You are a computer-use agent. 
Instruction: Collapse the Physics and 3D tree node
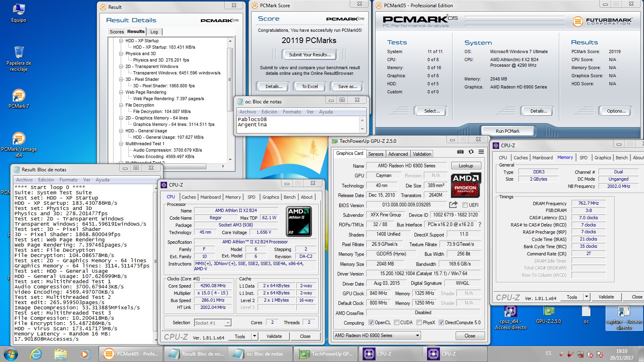coord(121,53)
